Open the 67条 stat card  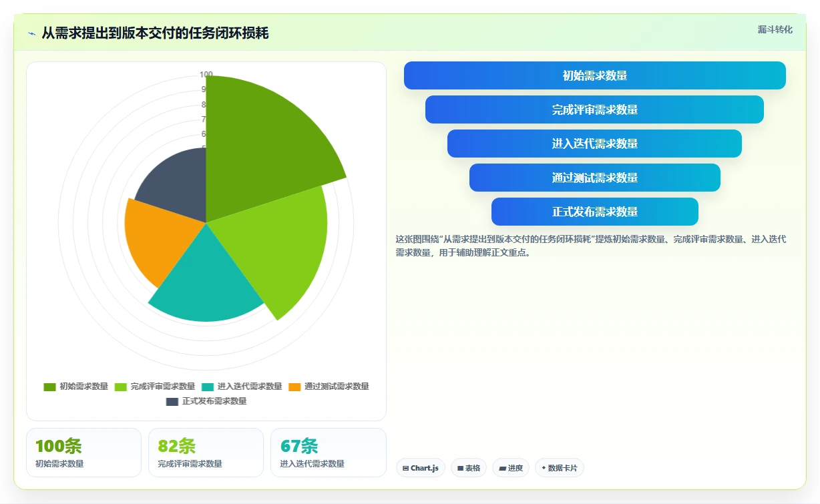point(328,453)
